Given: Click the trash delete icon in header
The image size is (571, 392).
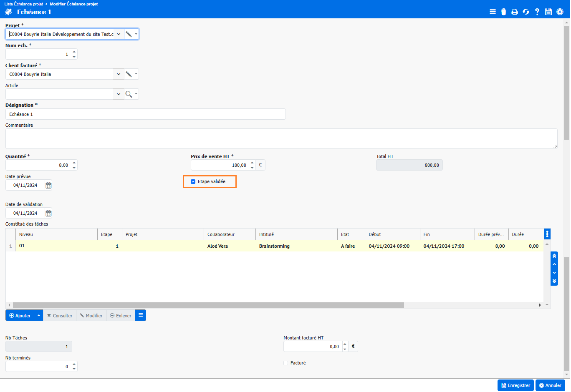Looking at the screenshot, I should pyautogui.click(x=503, y=12).
